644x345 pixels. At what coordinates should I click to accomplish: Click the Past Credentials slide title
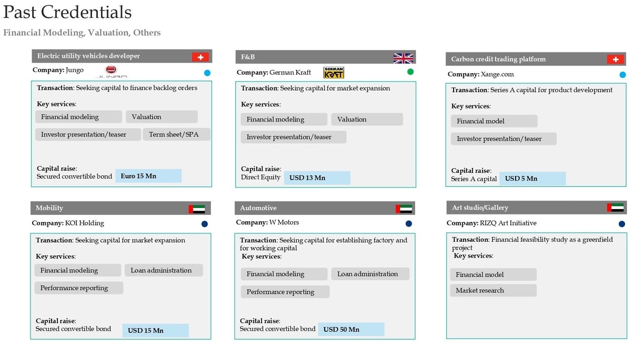pyautogui.click(x=67, y=12)
